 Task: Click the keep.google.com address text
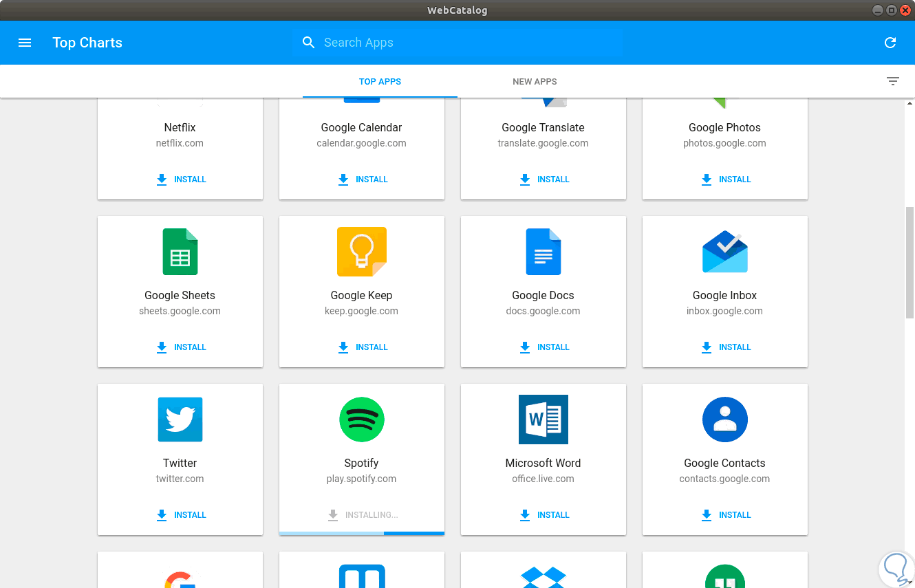pyautogui.click(x=362, y=311)
